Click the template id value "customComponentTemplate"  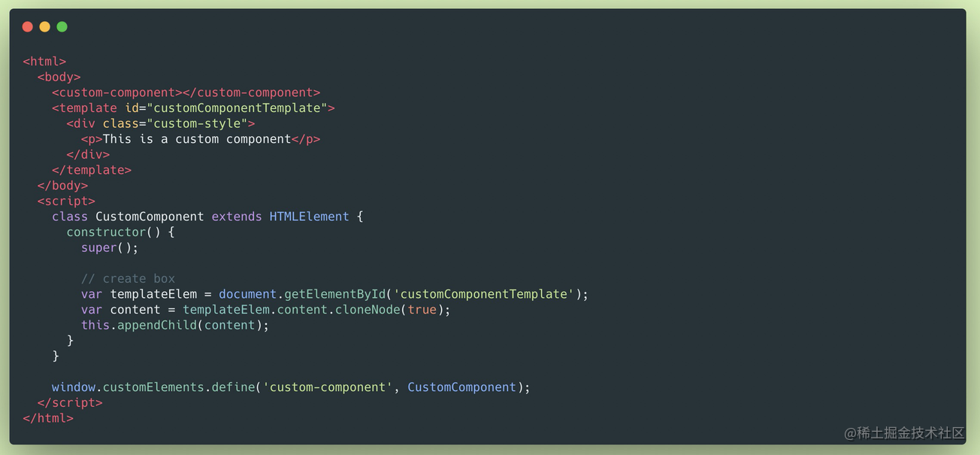click(x=237, y=108)
